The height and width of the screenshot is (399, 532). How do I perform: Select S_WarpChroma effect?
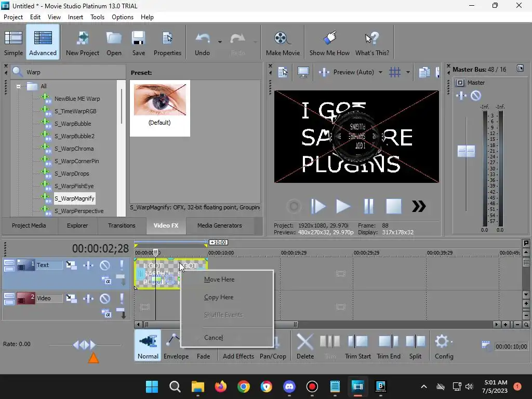tap(74, 149)
